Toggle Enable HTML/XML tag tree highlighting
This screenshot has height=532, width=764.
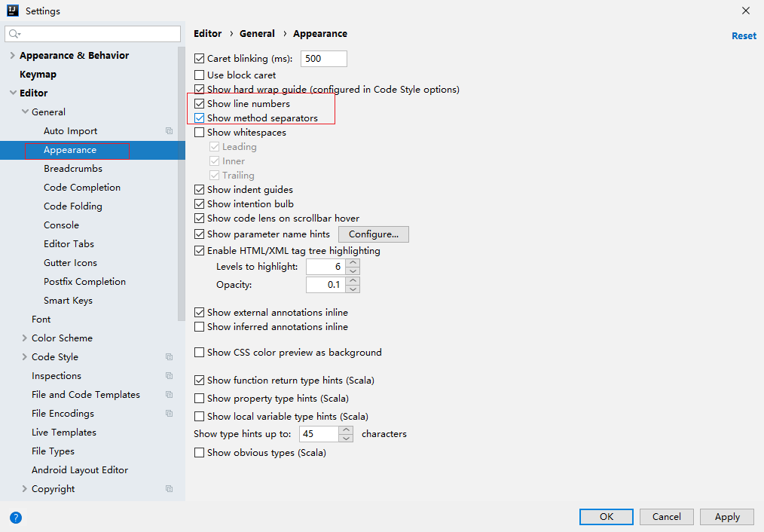[199, 250]
